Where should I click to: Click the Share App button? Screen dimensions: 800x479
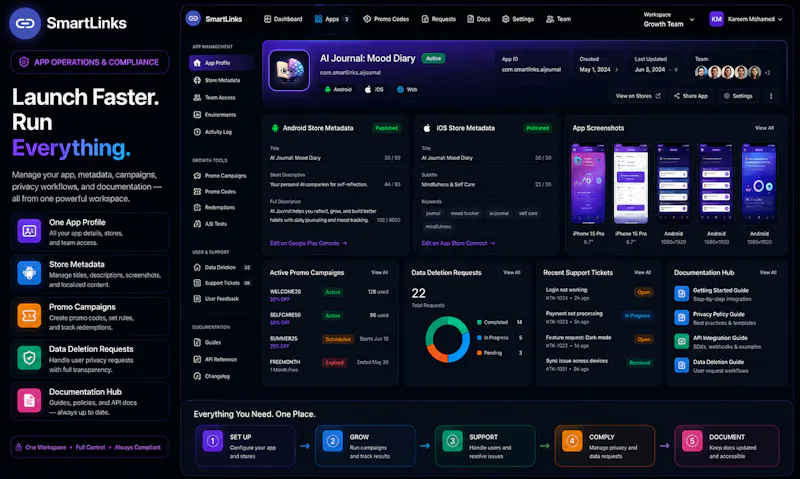[691, 96]
